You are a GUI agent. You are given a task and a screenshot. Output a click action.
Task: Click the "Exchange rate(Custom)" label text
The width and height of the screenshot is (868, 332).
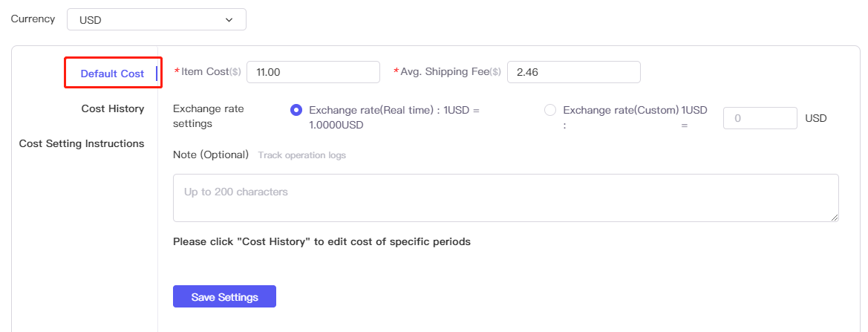coord(621,110)
